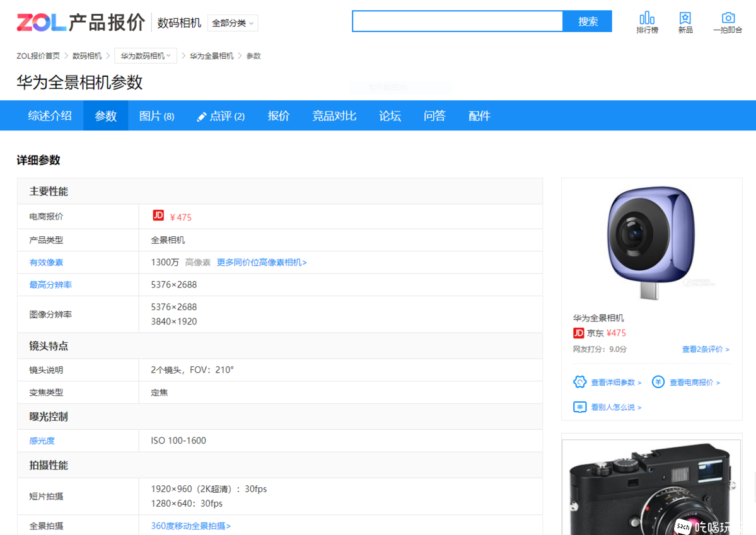This screenshot has width=756, height=535.
Task: Click 查看详细参数 link text
Action: tap(616, 383)
